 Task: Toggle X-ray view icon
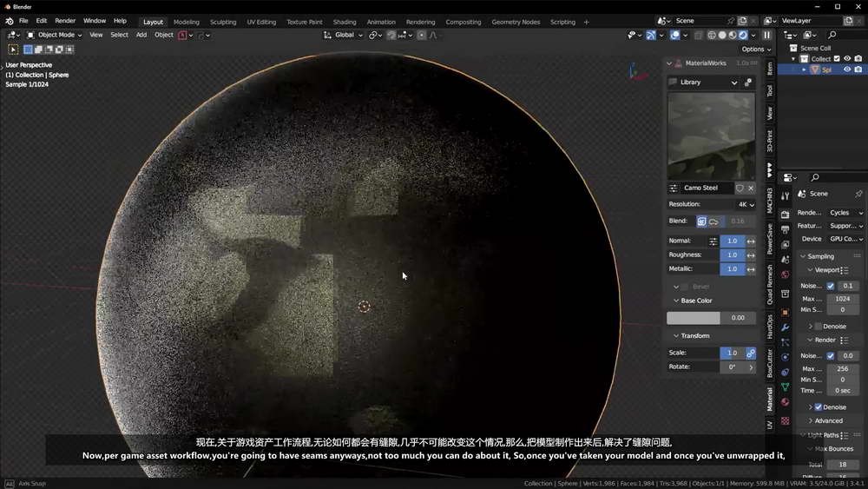tap(699, 35)
